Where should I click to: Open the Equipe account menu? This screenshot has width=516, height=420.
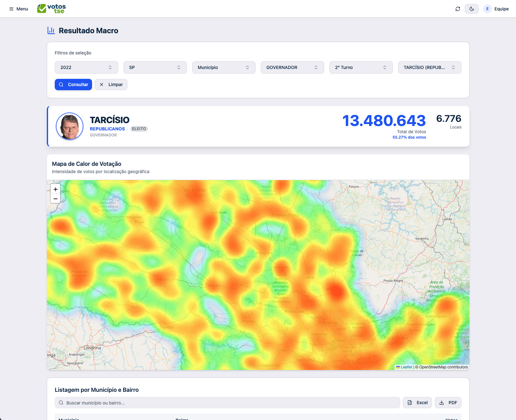click(496, 9)
